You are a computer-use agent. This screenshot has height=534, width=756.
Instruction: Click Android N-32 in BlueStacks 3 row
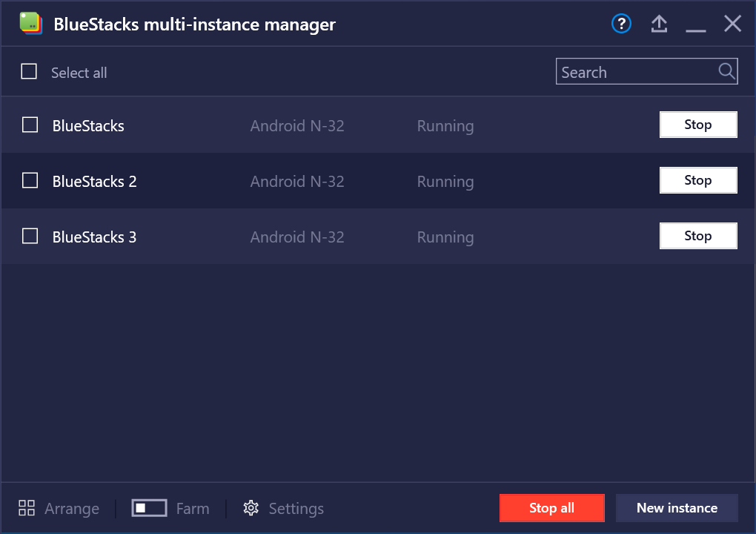[297, 237]
